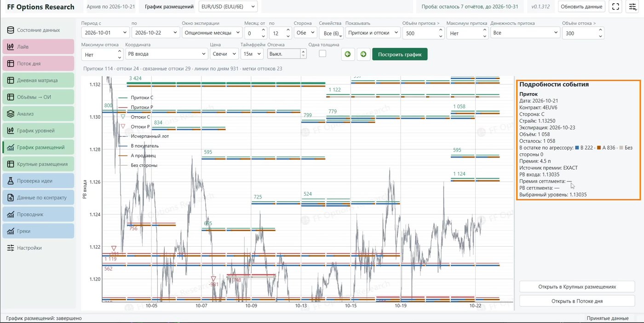This screenshot has width=644, height=323.
Task: Select График размещений in the sidebar
Action: 38,147
